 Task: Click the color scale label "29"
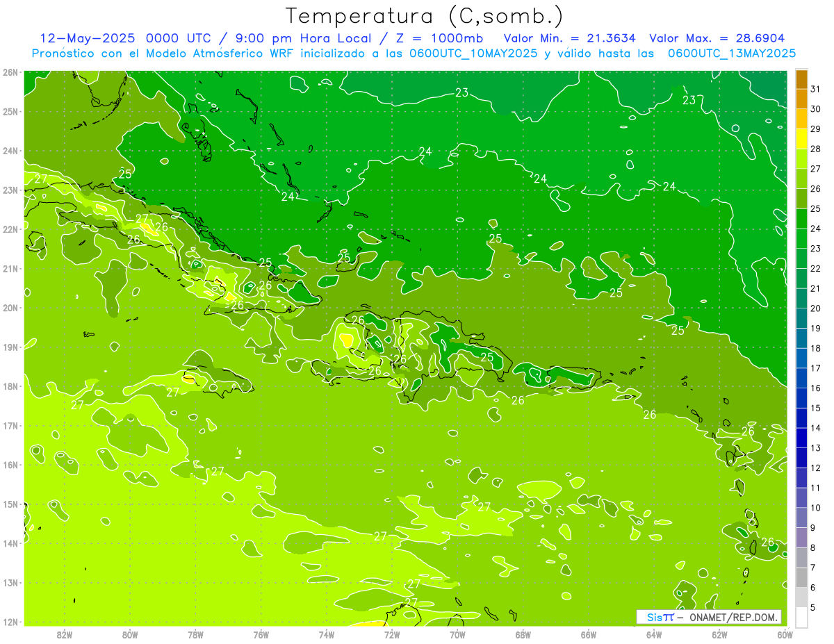click(816, 129)
